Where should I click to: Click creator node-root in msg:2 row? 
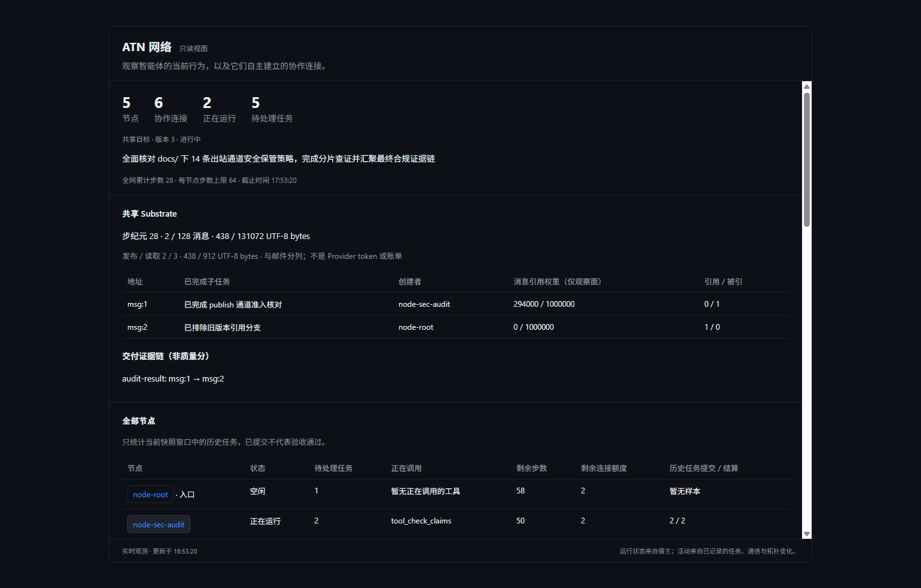pos(416,327)
